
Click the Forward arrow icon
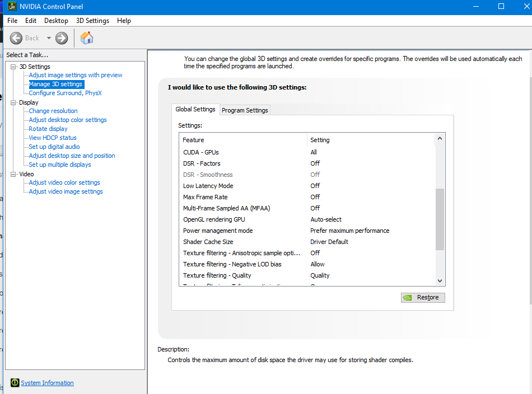click(x=62, y=38)
